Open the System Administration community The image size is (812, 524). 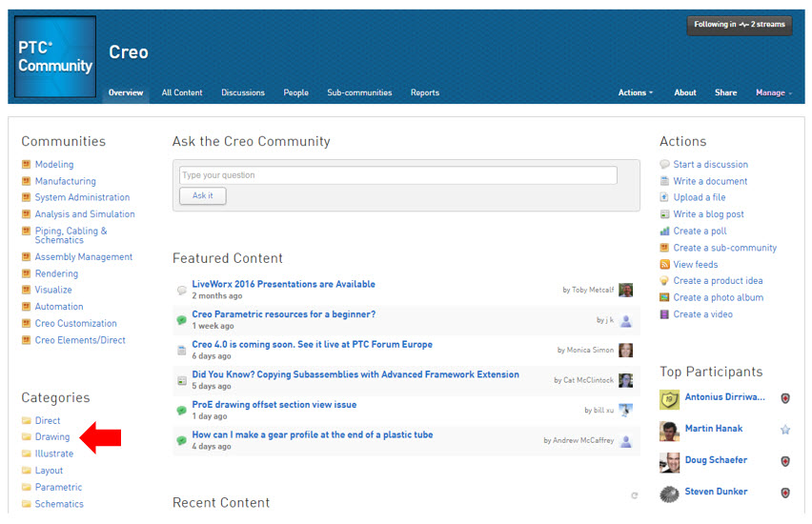[x=82, y=197]
